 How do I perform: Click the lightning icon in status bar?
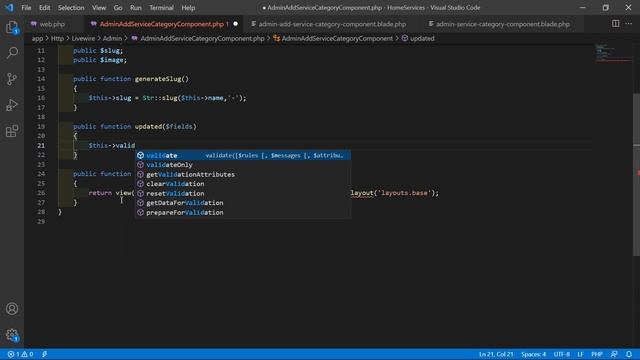coord(44,354)
